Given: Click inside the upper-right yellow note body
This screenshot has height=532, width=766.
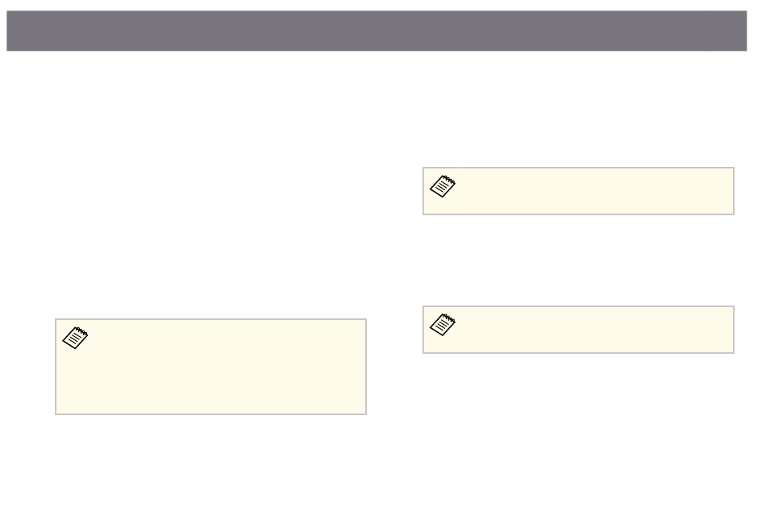Looking at the screenshot, I should pos(598,191).
